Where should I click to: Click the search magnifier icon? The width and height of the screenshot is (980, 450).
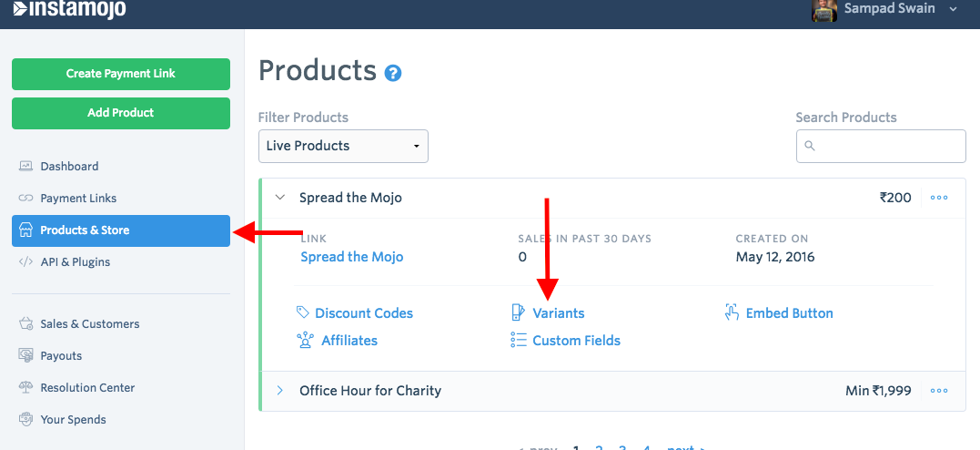pyautogui.click(x=810, y=146)
